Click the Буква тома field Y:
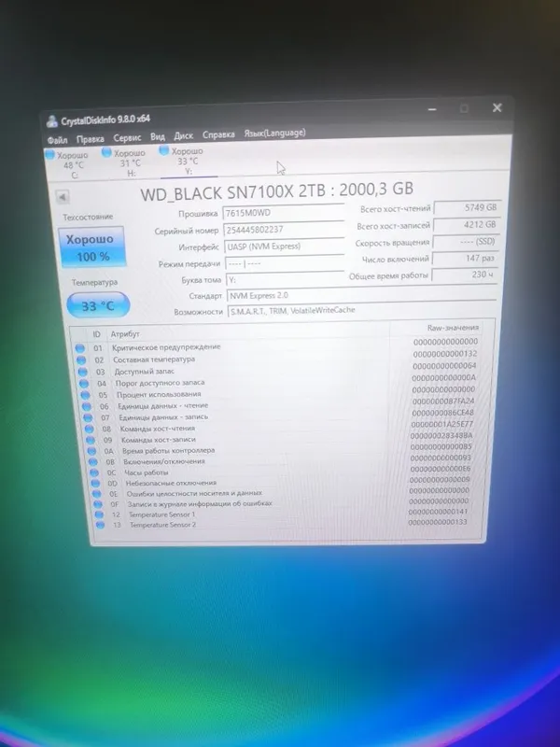This screenshot has height=747, width=560. coord(285,279)
